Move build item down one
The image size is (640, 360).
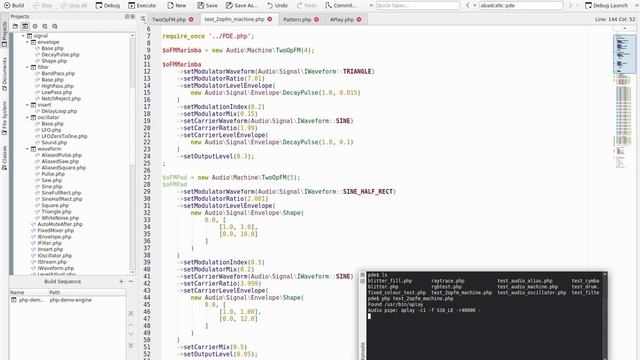131,334
